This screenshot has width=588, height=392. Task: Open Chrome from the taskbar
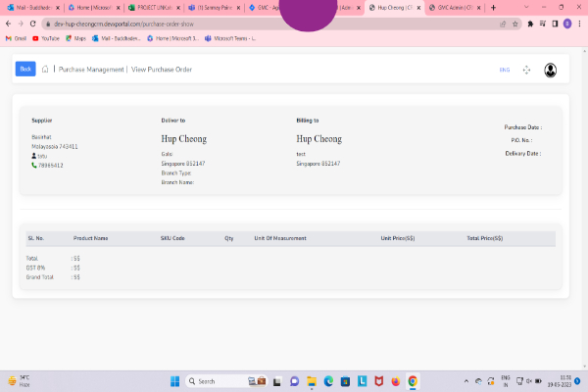click(413, 381)
